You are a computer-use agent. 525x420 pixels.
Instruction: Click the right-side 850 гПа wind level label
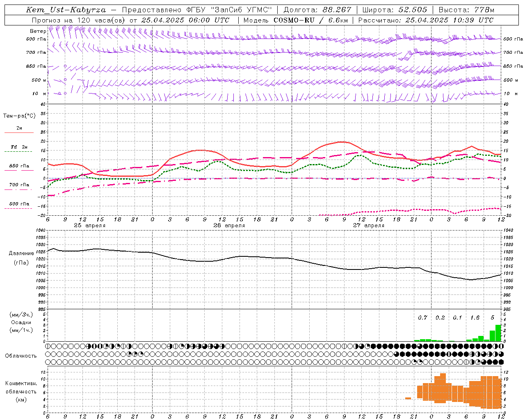513,66
